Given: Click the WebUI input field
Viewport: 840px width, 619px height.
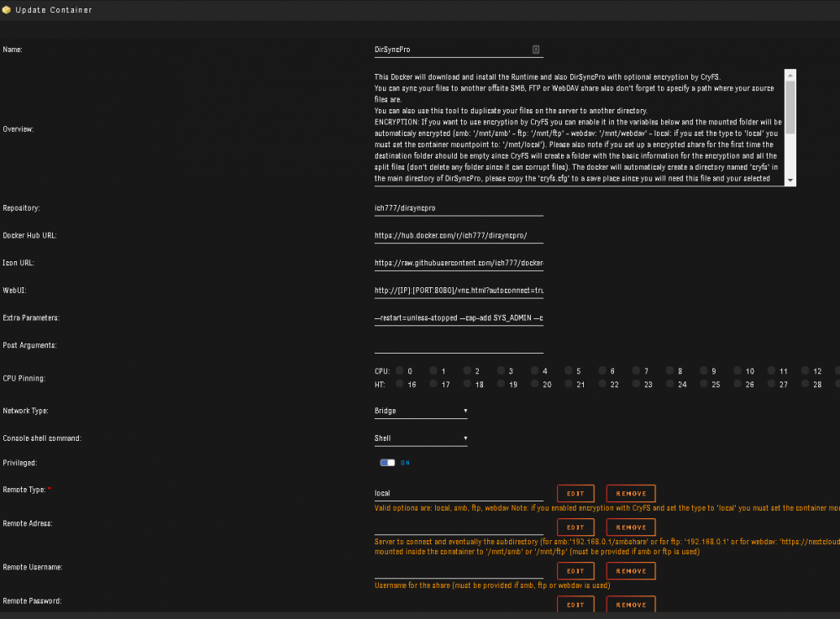Looking at the screenshot, I should pos(459,291).
